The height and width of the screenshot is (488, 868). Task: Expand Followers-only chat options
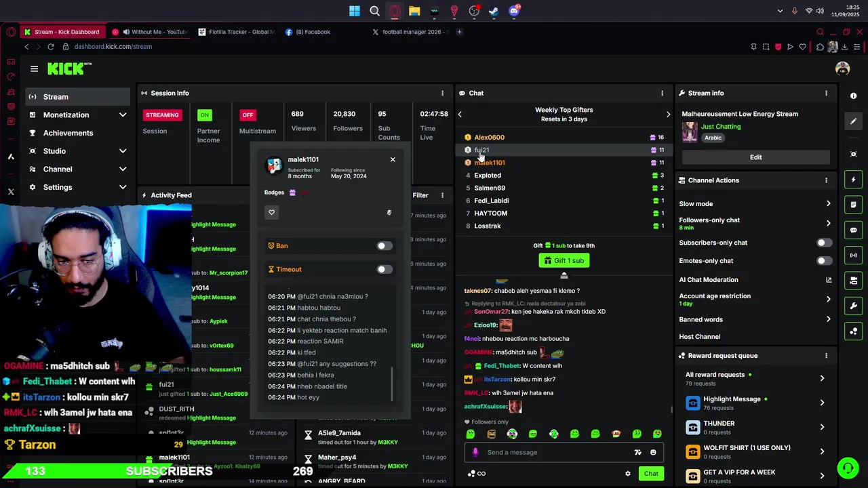pos(755,223)
